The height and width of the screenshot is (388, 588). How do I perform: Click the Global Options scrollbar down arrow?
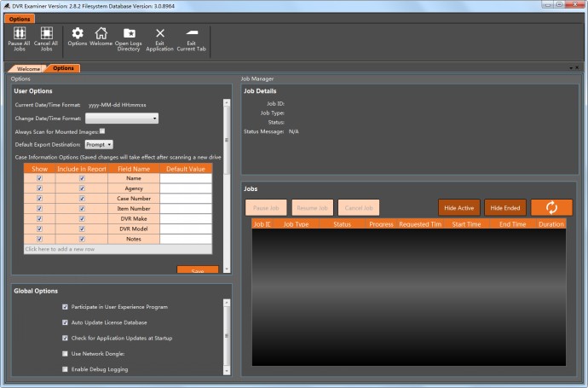(227, 371)
